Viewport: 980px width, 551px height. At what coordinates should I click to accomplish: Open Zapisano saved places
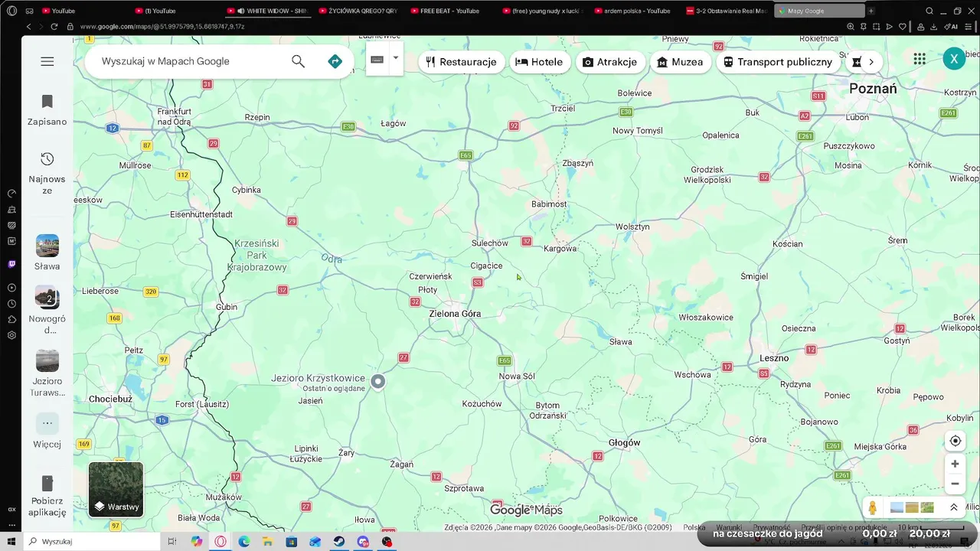(47, 110)
